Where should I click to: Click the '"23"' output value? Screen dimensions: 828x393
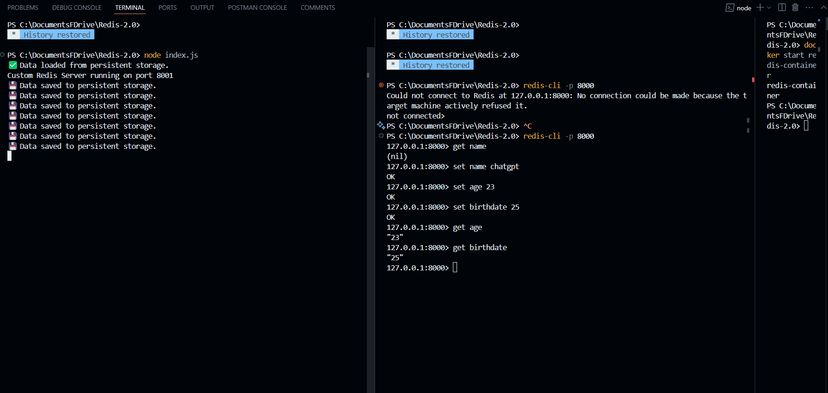[395, 238]
